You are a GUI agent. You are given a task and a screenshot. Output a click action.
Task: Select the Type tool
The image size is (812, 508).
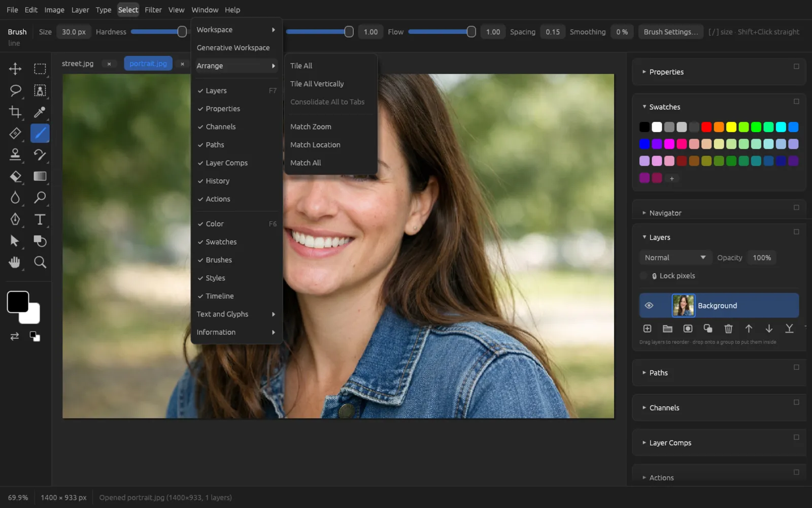[x=40, y=219]
